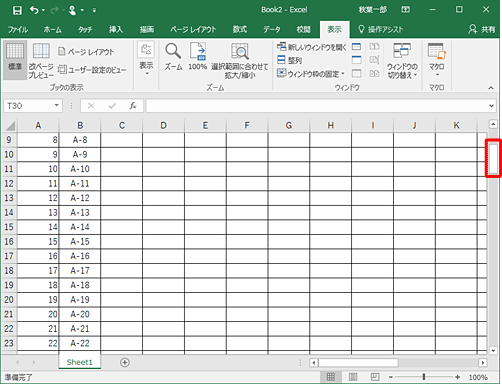Toggle Page Layout view in status bar
Screen dimensions: 502x384
pos(353,377)
